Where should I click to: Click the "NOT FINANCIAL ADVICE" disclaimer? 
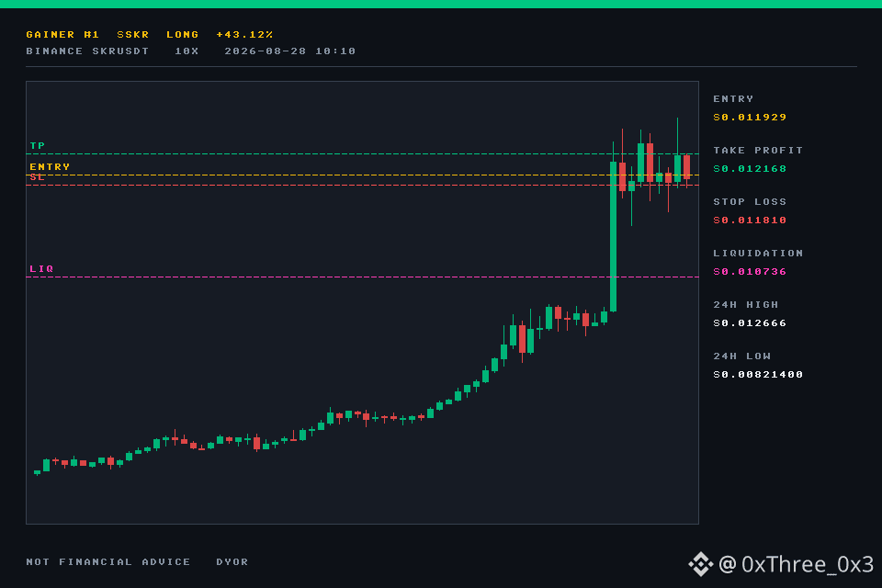point(108,562)
